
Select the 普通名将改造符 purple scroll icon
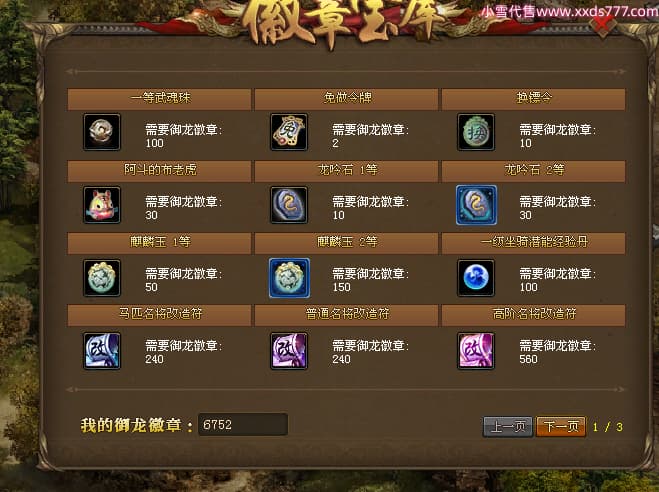point(289,351)
